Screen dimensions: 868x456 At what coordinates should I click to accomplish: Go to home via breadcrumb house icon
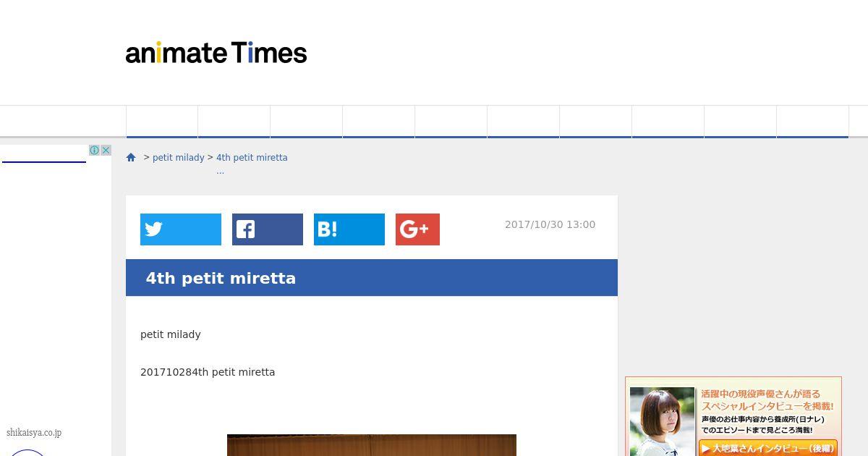point(131,157)
